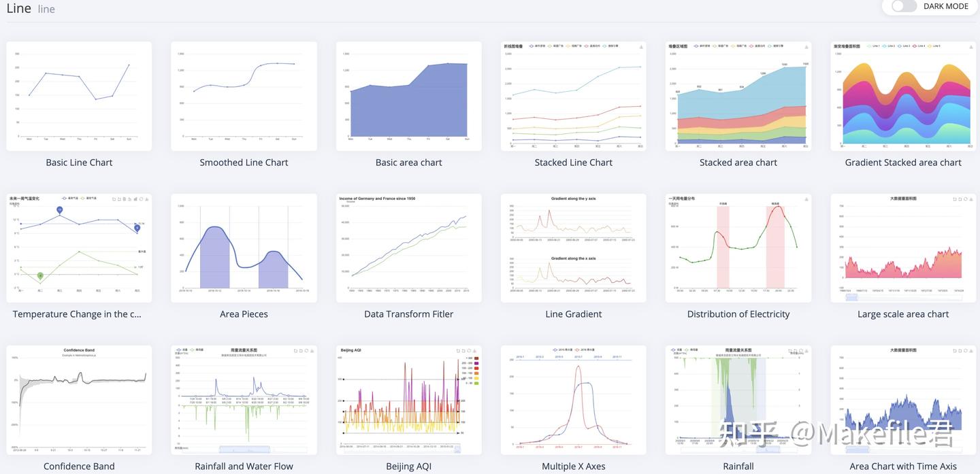Open the Basic Line Chart example
The height and width of the screenshot is (474, 980).
(x=79, y=95)
